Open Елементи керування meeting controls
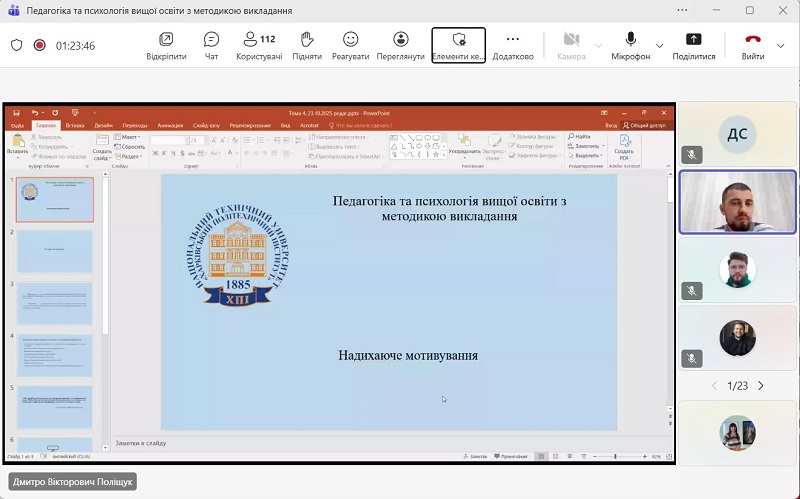The height and width of the screenshot is (499, 800). click(x=458, y=45)
